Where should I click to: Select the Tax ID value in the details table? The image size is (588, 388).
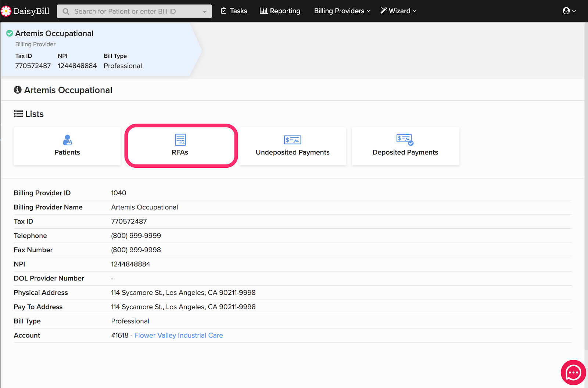coord(129,221)
